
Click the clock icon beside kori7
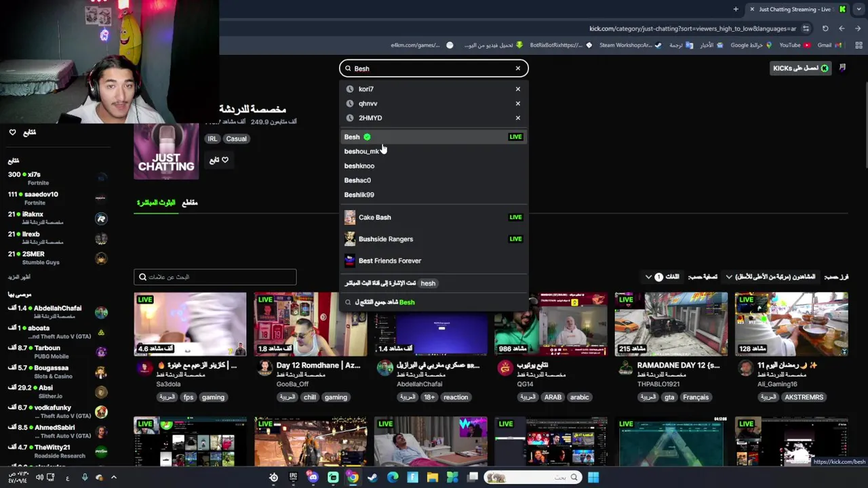point(350,89)
